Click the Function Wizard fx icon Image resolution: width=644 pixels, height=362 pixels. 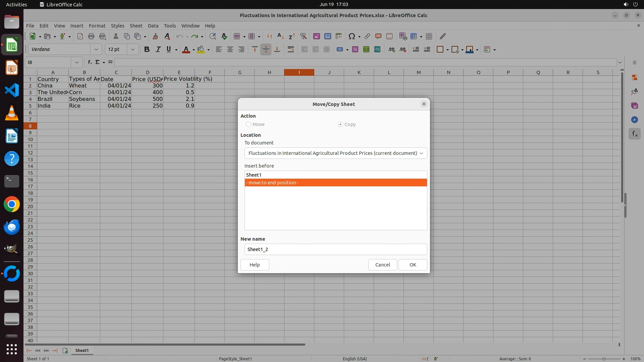(90, 62)
